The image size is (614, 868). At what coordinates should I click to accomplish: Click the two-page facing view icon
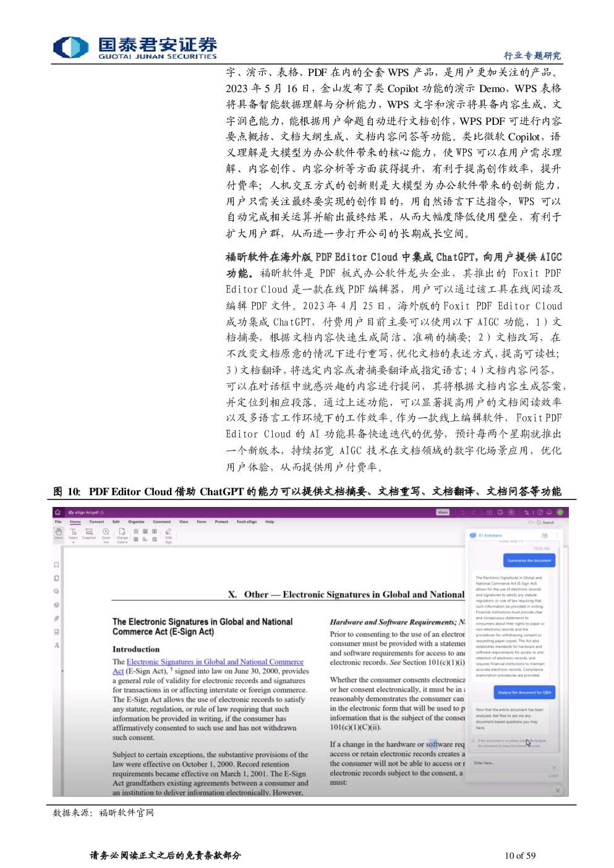(155, 531)
